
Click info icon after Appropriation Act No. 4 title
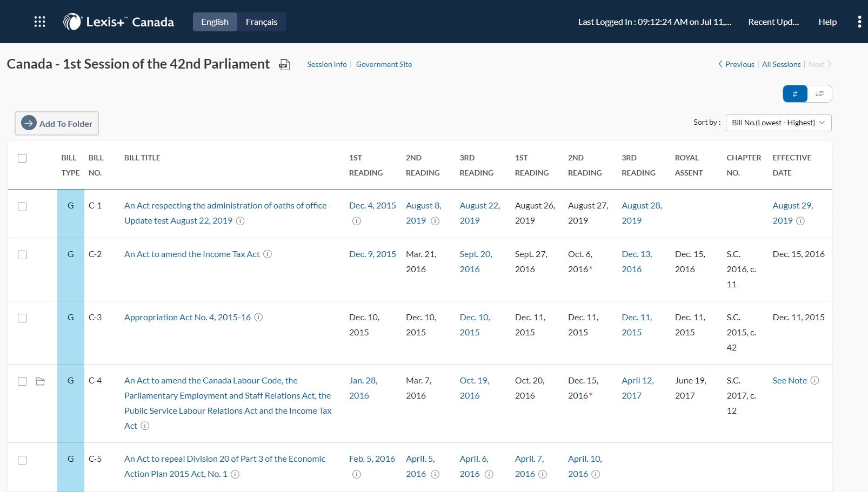[258, 317]
